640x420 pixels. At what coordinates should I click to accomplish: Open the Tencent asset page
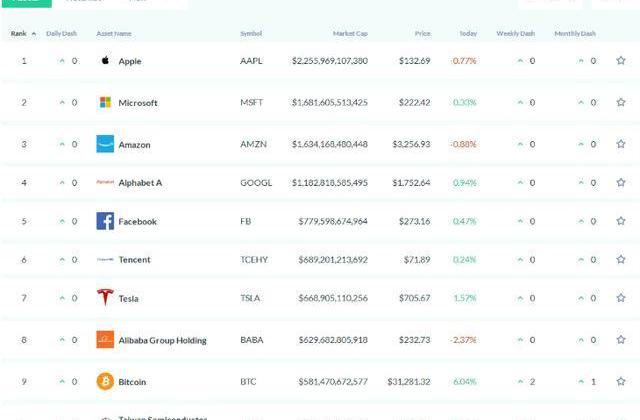pyautogui.click(x=134, y=260)
